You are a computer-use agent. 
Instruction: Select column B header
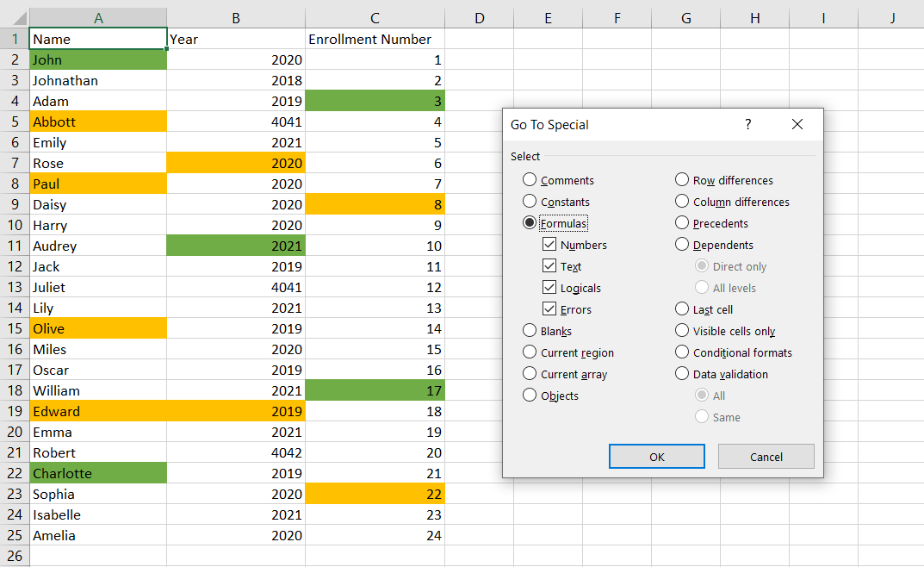tap(236, 18)
